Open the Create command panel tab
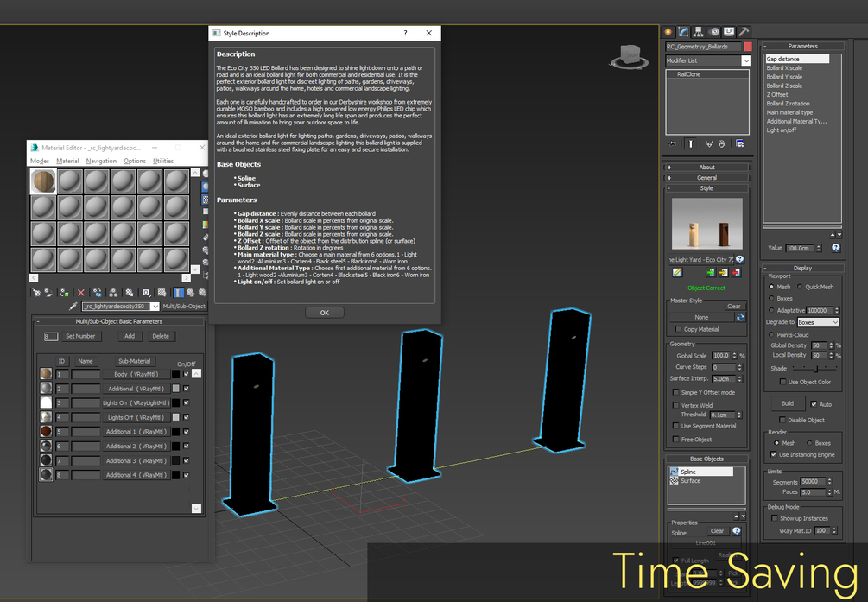868x602 pixels. [x=668, y=32]
